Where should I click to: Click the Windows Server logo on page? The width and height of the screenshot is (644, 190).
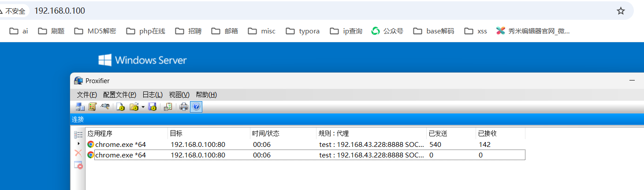coord(142,60)
